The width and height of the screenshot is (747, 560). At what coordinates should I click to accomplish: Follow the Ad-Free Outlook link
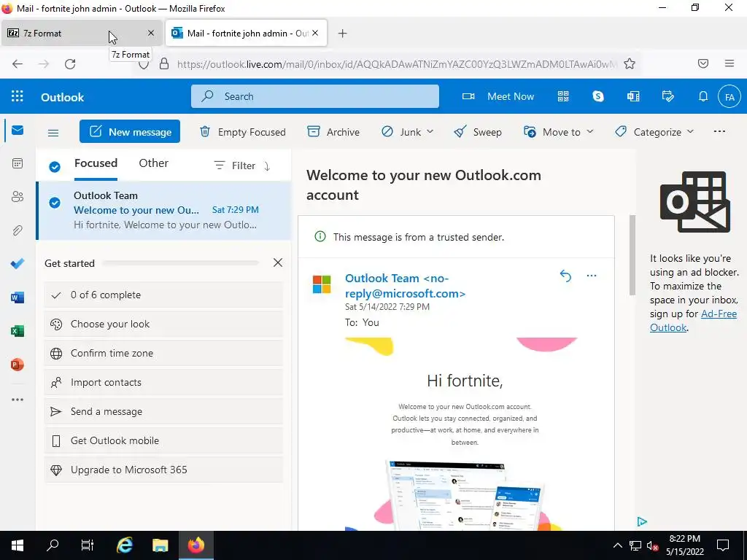[693, 321]
